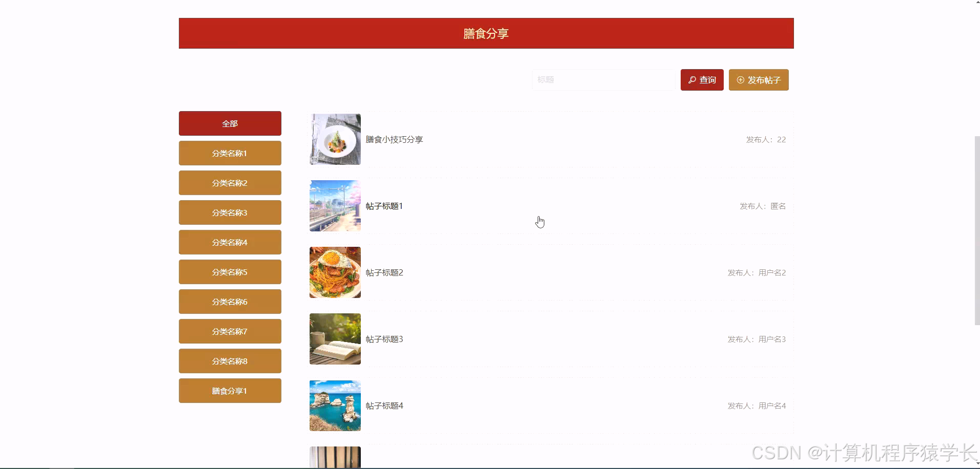
Task: Click the 发布帖子 publish button
Action: click(758, 80)
